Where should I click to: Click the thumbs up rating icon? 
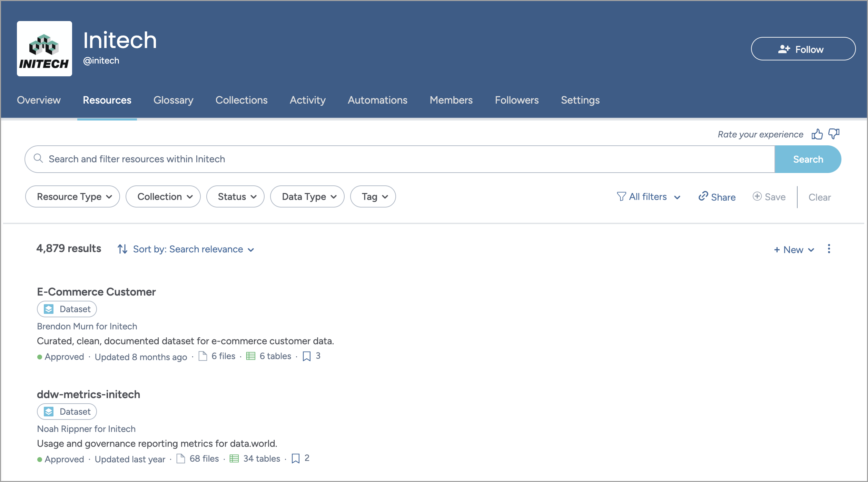click(x=817, y=134)
